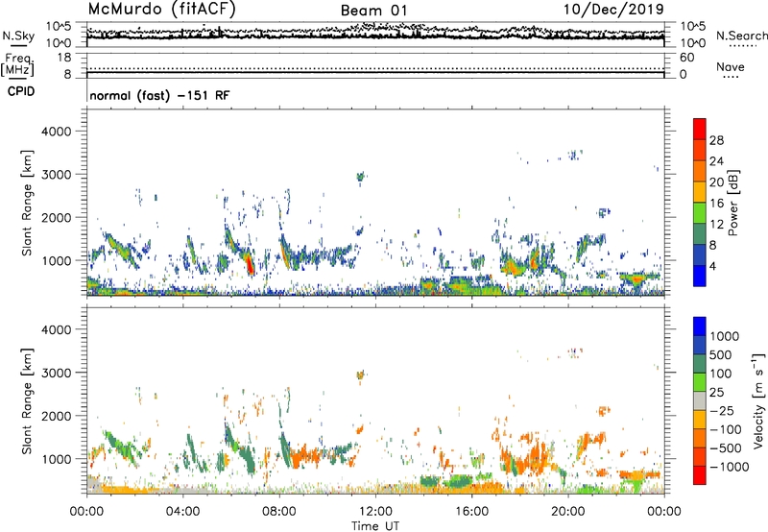Click the 'N.Search' legend label
The height and width of the screenshot is (532, 768).
[x=741, y=36]
